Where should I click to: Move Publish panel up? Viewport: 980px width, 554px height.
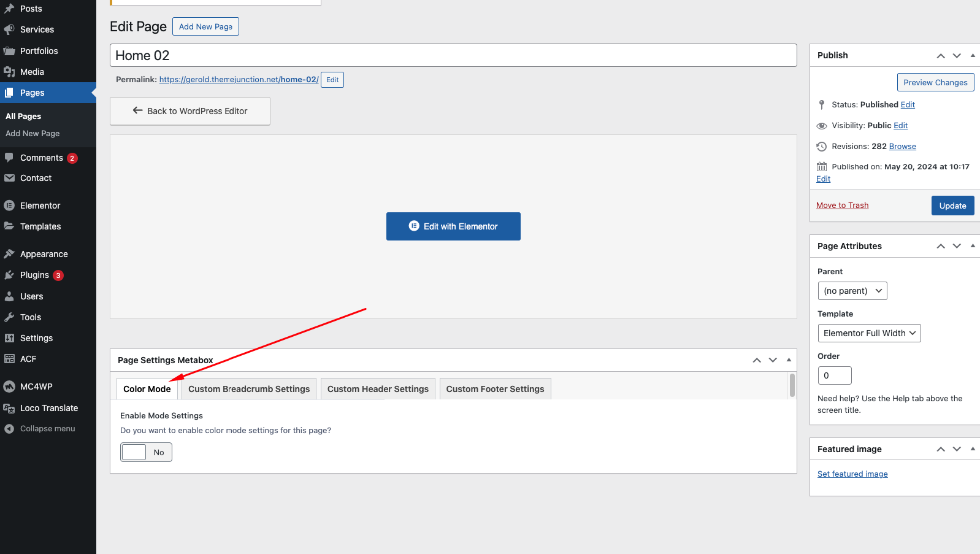tap(941, 56)
